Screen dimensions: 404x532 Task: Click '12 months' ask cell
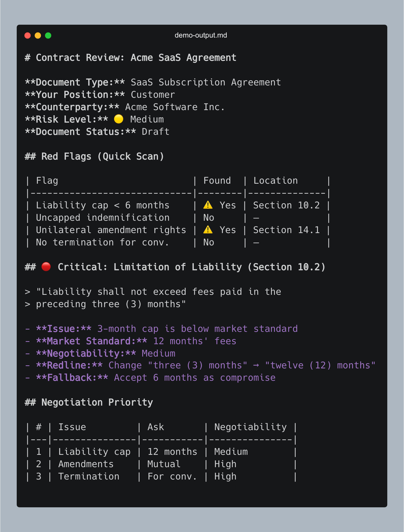click(x=172, y=452)
